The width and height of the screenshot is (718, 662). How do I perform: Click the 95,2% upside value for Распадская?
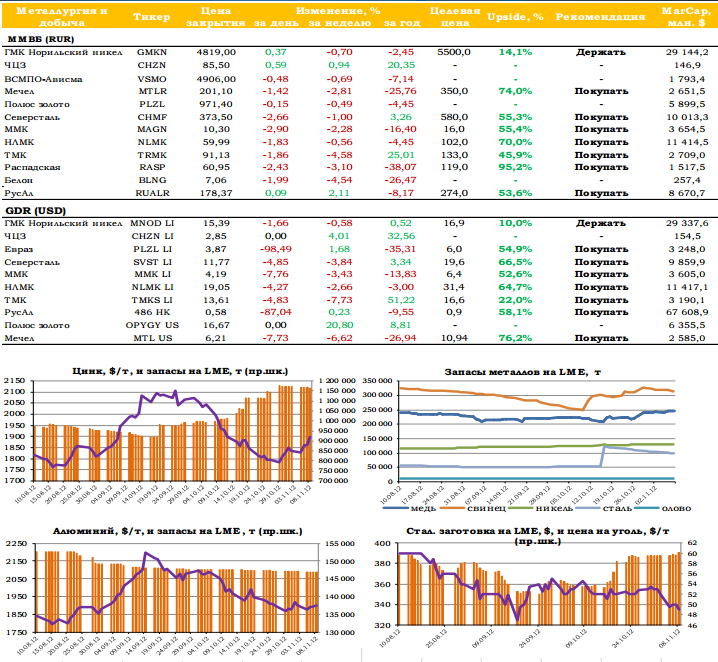coord(515,168)
